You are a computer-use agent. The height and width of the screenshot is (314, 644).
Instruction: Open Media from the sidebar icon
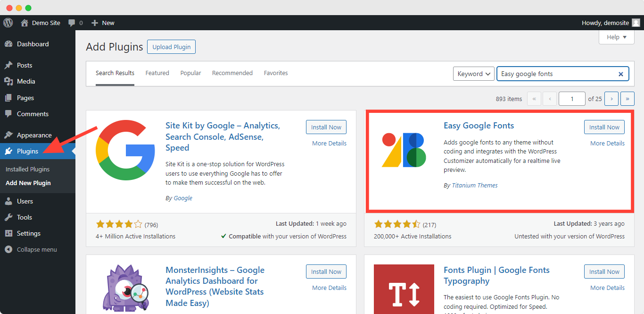click(8, 81)
